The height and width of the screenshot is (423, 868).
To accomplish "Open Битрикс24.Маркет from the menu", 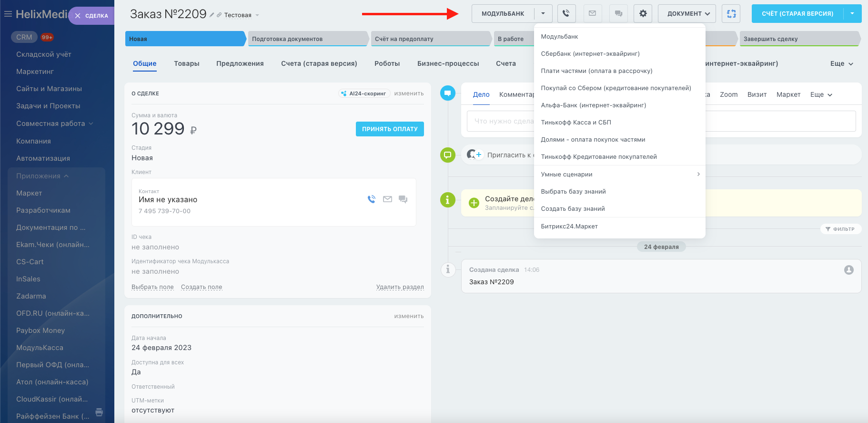I will click(620, 226).
